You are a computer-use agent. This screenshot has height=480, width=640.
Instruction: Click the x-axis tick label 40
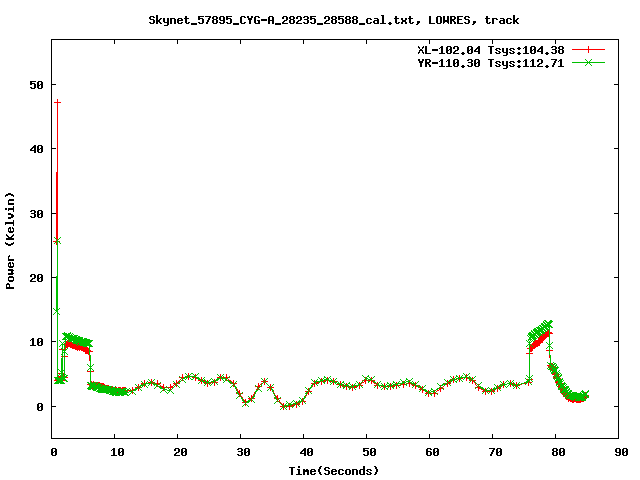click(306, 452)
